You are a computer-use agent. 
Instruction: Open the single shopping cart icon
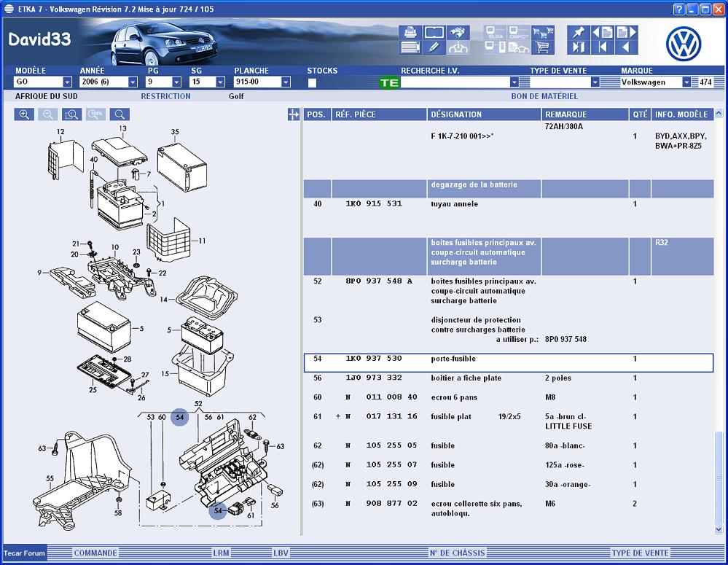click(542, 48)
